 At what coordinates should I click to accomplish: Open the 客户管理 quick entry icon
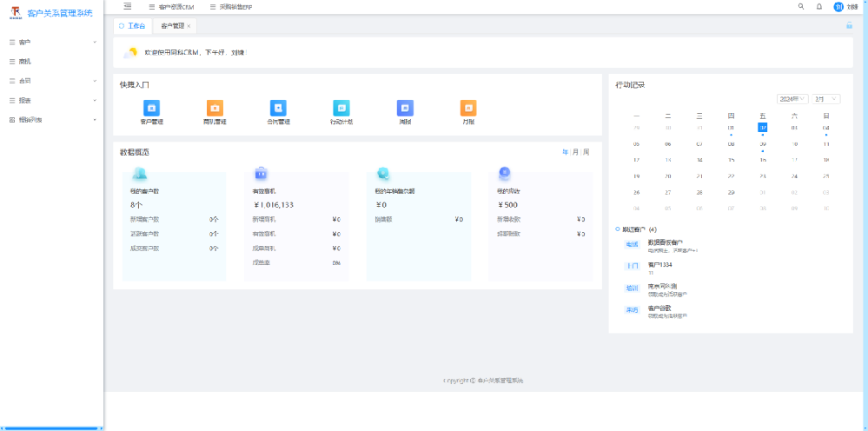coord(151,108)
